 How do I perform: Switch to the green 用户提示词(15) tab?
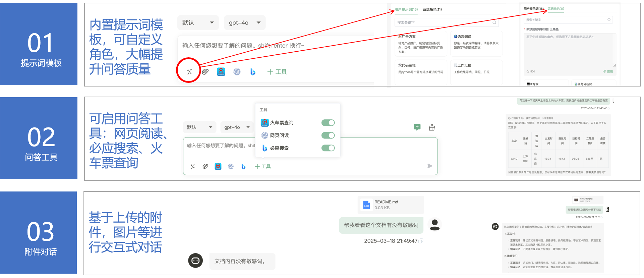click(406, 9)
